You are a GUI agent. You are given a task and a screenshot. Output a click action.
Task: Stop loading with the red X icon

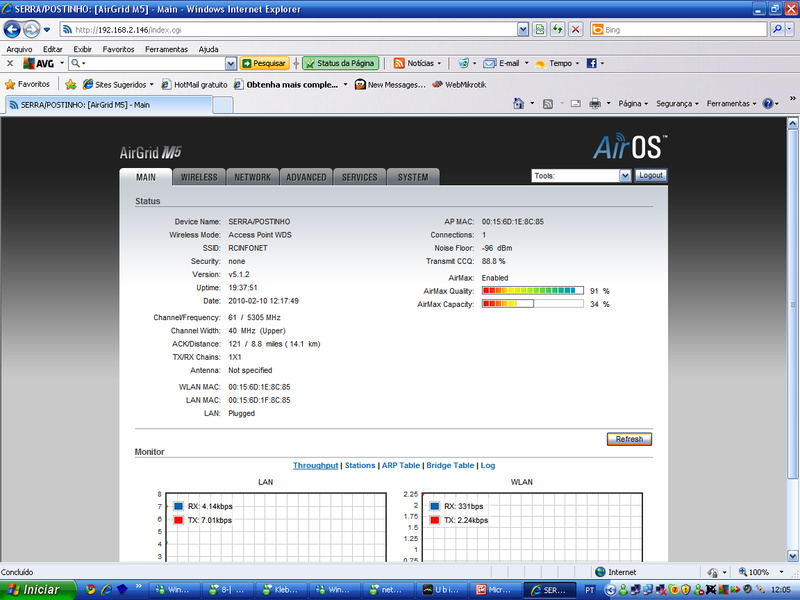pyautogui.click(x=576, y=30)
